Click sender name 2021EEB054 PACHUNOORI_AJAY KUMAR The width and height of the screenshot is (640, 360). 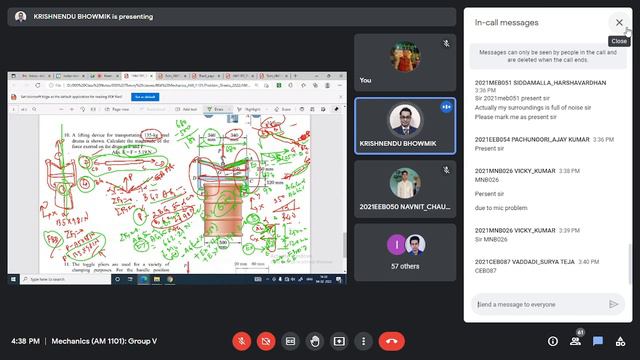pyautogui.click(x=532, y=139)
